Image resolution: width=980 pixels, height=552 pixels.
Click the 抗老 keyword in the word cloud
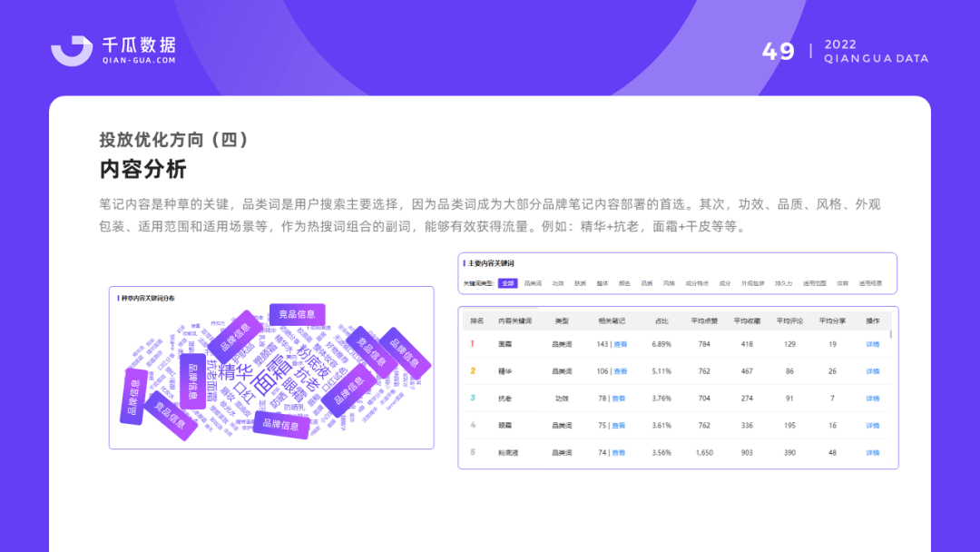(x=305, y=379)
